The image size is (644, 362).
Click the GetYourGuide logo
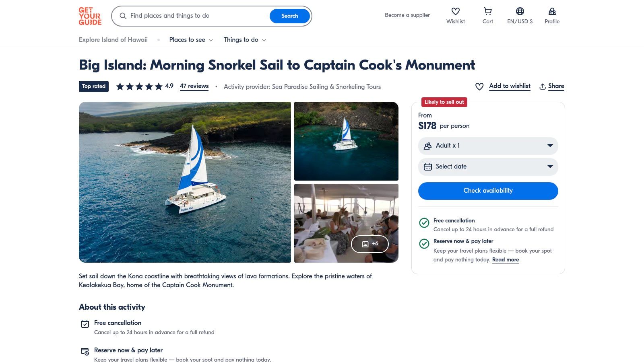[x=90, y=16]
